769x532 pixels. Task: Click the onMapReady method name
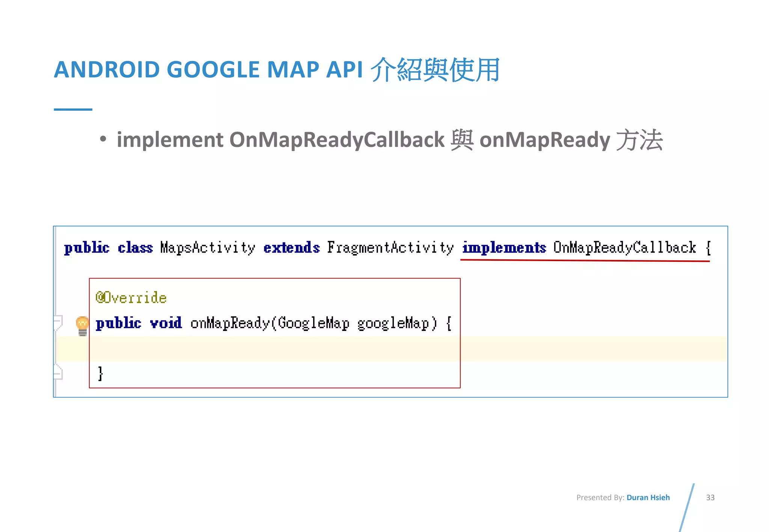(230, 323)
